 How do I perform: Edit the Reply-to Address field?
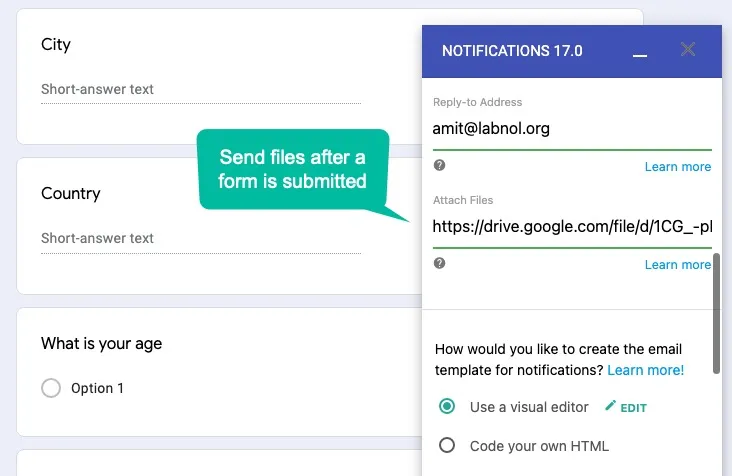coord(572,129)
